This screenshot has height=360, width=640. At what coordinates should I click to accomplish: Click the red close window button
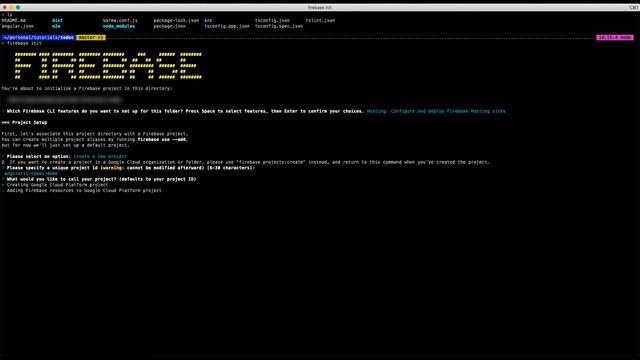coord(4,7)
